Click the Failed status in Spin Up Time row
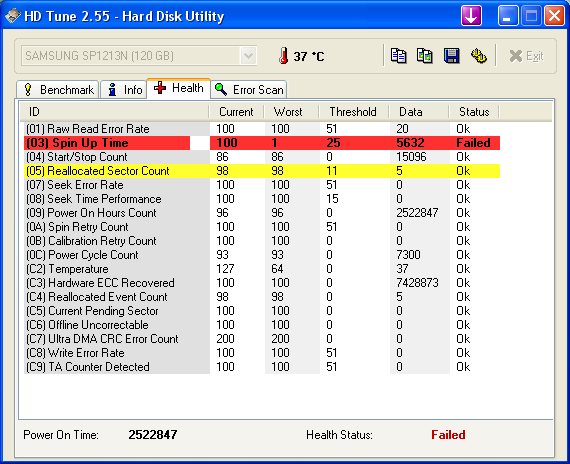 point(473,143)
